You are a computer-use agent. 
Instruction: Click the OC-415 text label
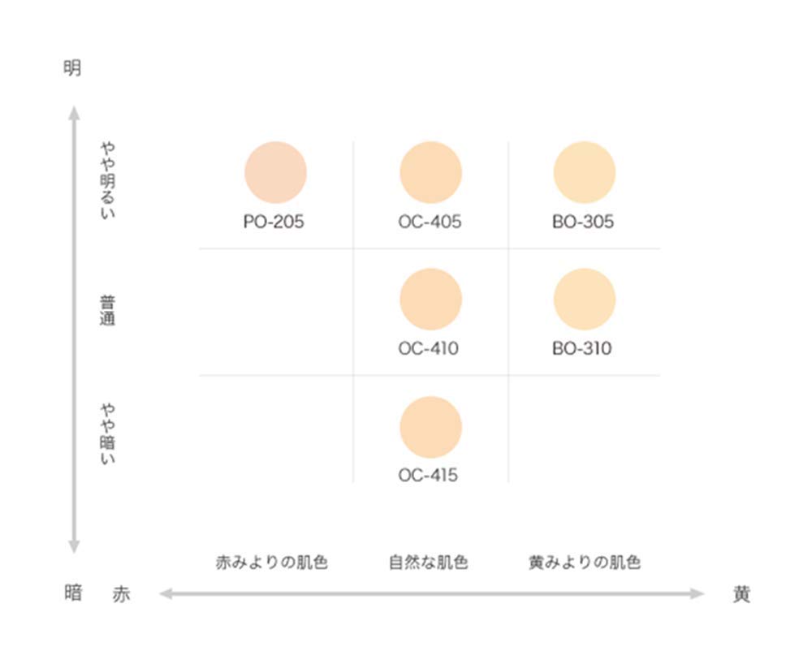[428, 476]
